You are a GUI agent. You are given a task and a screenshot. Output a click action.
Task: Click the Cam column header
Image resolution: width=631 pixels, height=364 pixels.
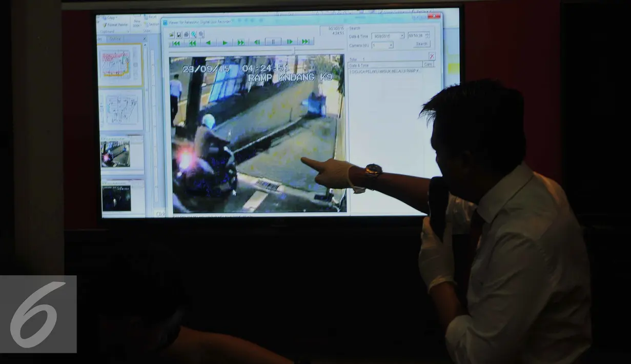[x=428, y=64]
